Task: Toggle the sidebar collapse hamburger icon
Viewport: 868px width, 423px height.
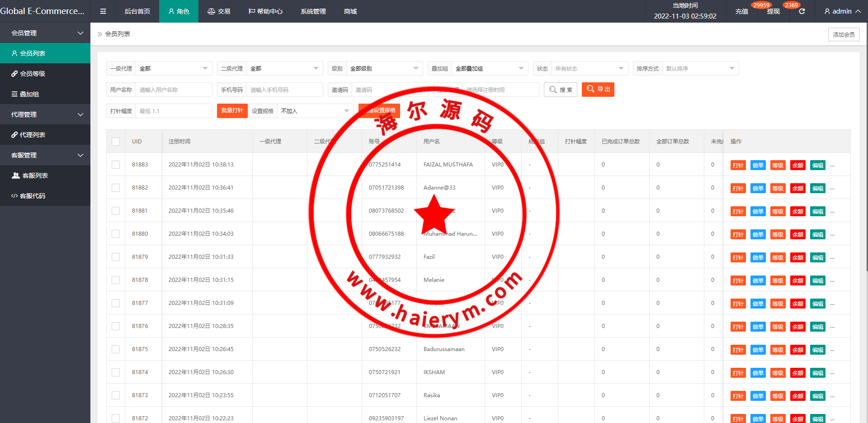Action: tap(103, 11)
